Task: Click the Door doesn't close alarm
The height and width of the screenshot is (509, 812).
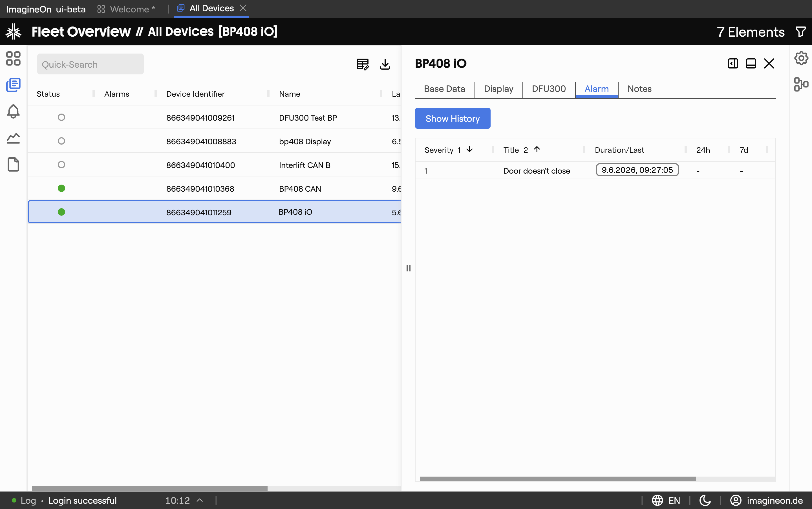Action: (537, 171)
